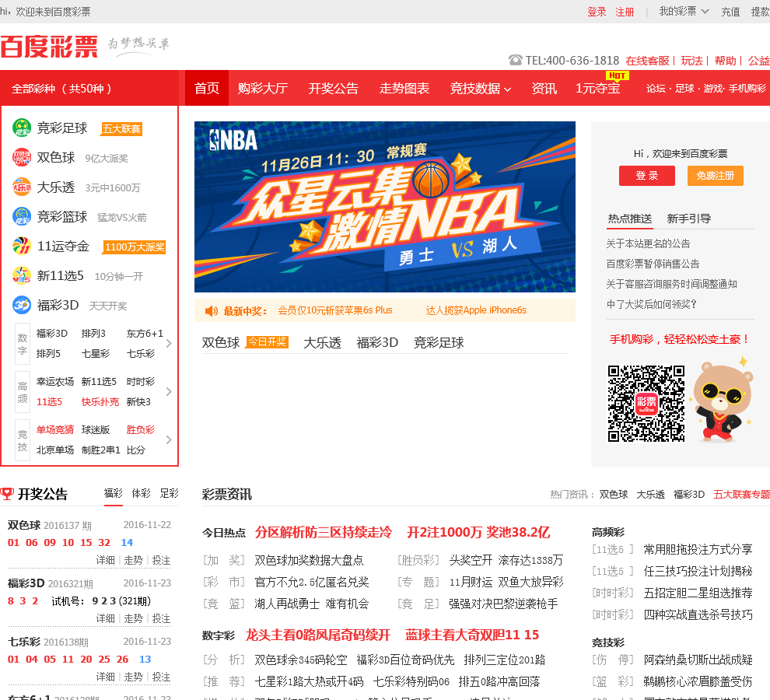
Task: Click the 大乐透 orange icon
Action: point(22,187)
